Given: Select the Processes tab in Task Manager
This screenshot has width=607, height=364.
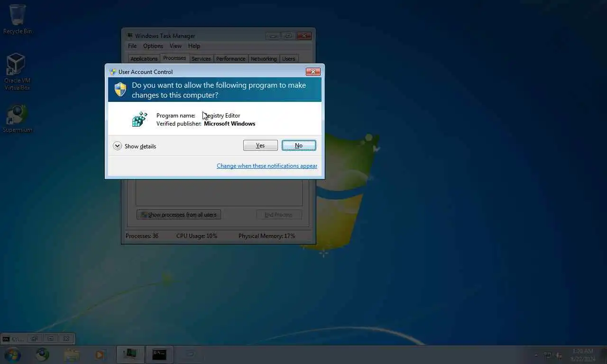Looking at the screenshot, I should tap(175, 58).
